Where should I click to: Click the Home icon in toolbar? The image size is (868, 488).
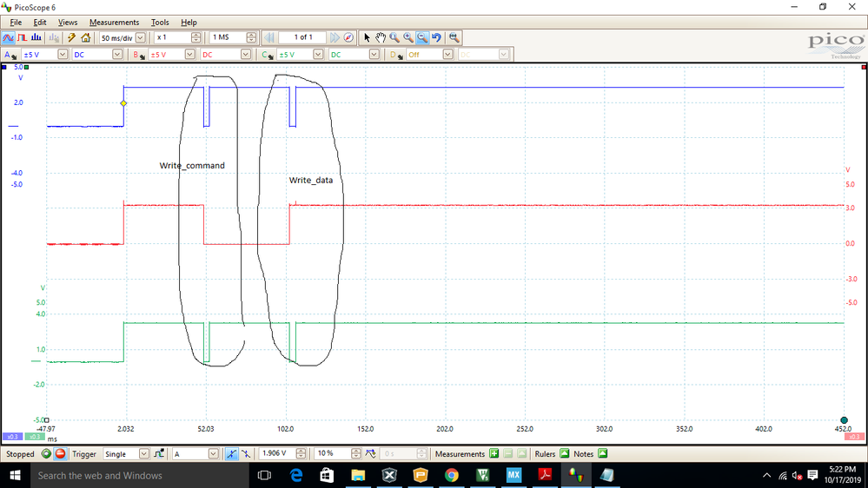pyautogui.click(x=86, y=37)
